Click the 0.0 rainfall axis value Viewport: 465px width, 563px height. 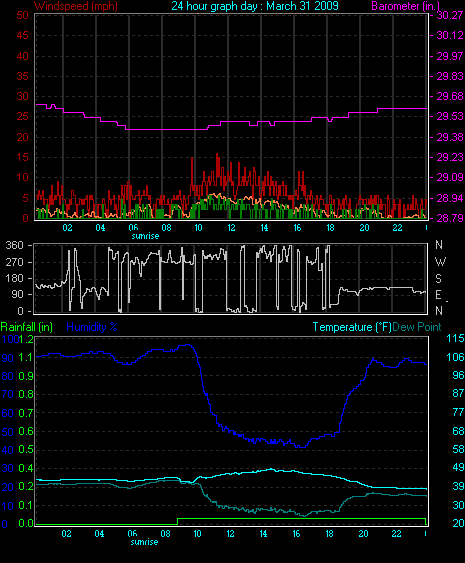point(25,523)
